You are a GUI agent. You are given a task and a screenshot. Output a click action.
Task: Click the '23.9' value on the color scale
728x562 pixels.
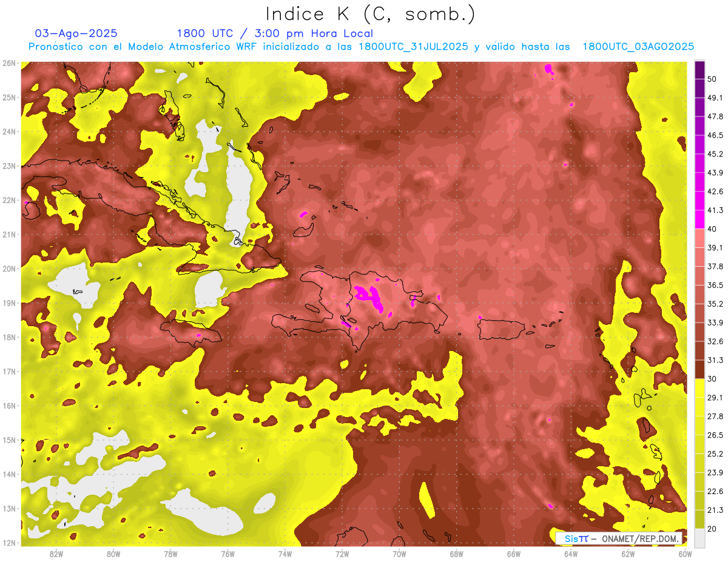[715, 472]
